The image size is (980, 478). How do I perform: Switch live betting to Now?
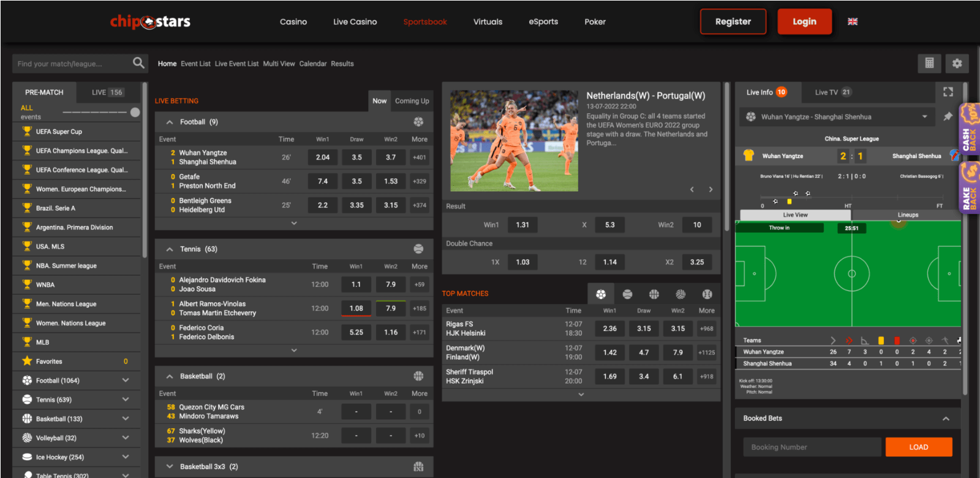[x=380, y=101]
